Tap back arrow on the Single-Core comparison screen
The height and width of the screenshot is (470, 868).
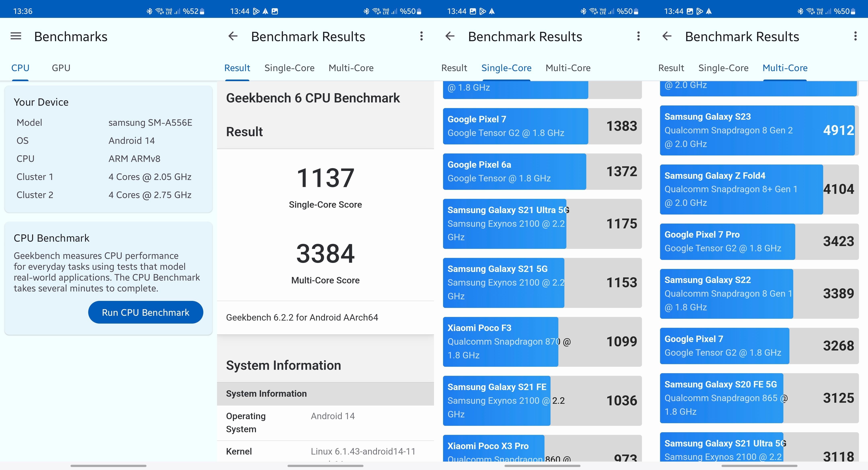(x=450, y=36)
